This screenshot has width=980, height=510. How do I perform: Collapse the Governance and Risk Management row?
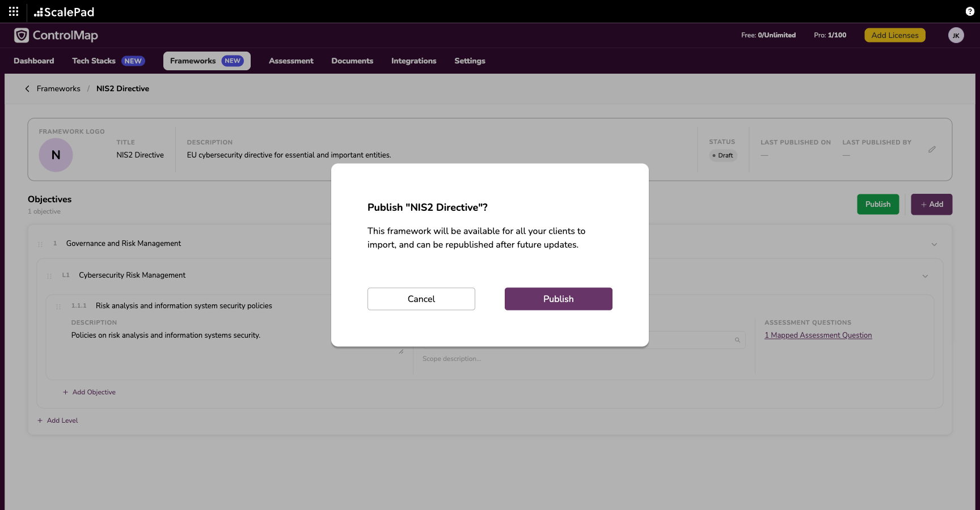[934, 244]
